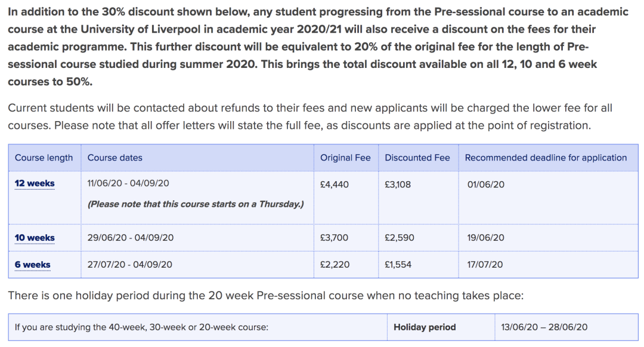This screenshot has width=644, height=347.
Task: Click the Discounted Fee column header
Action: coord(417,158)
